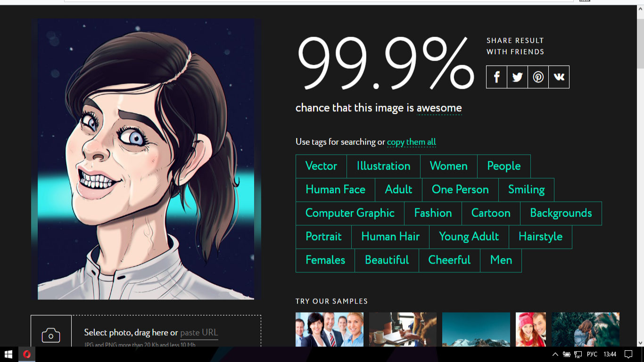This screenshot has width=644, height=362.
Task: Select the Smiling tag
Action: [527, 190]
